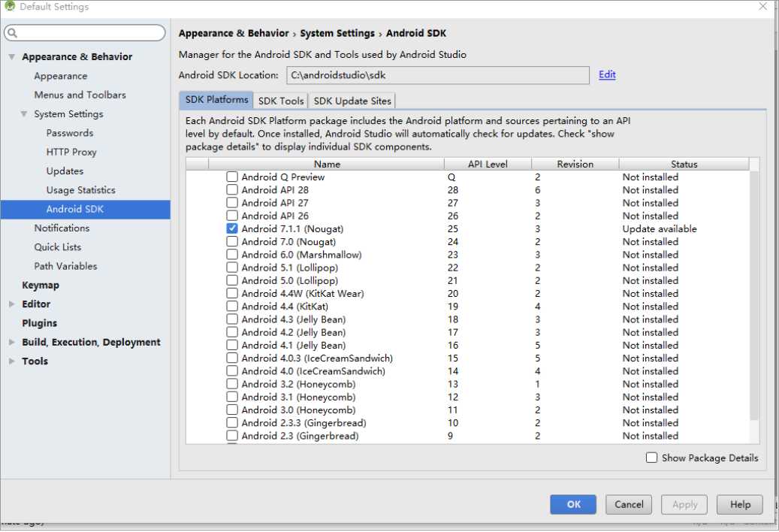The image size is (779, 532).
Task: Select Passwords in System Settings
Action: tap(70, 133)
